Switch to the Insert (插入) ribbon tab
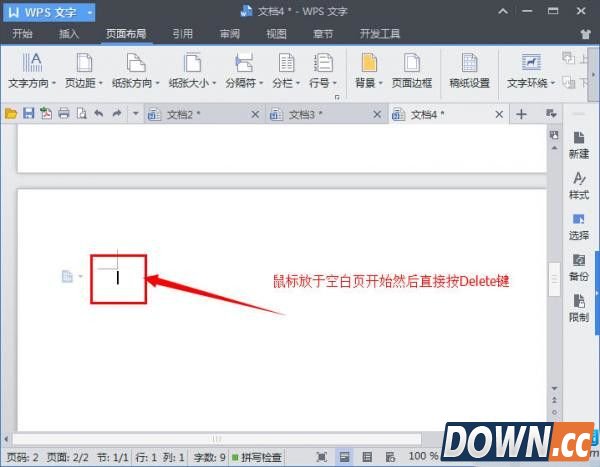Screen dimensions: 600x467 pos(69,34)
